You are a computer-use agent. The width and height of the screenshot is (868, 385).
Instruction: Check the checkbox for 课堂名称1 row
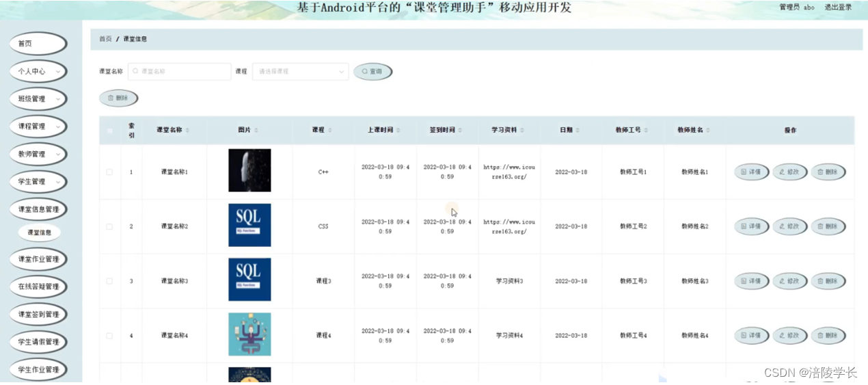(x=109, y=172)
